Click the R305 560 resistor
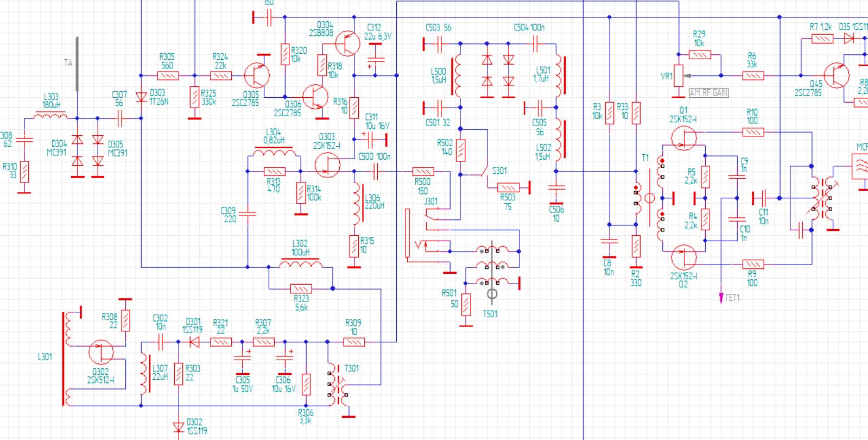 tap(167, 76)
